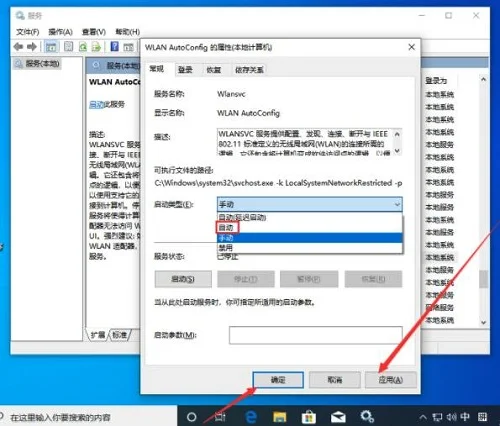Click the 启动 link for this service

pyautogui.click(x=97, y=104)
